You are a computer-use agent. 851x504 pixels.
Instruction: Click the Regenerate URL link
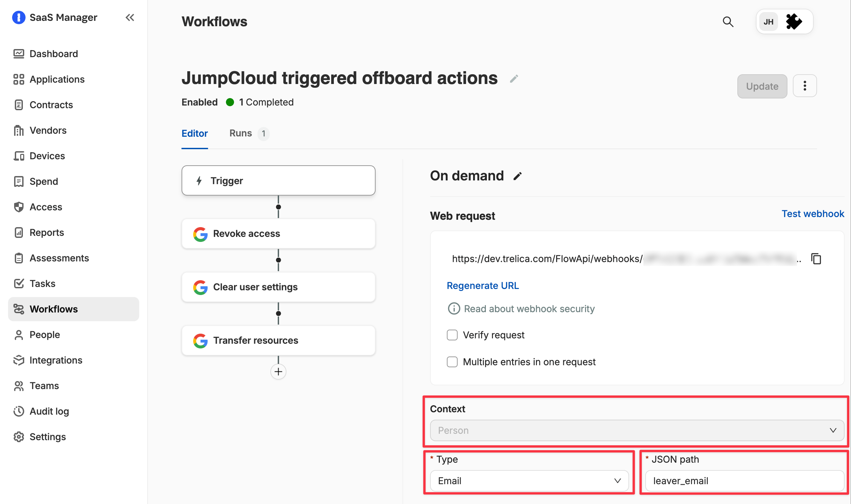tap(482, 286)
